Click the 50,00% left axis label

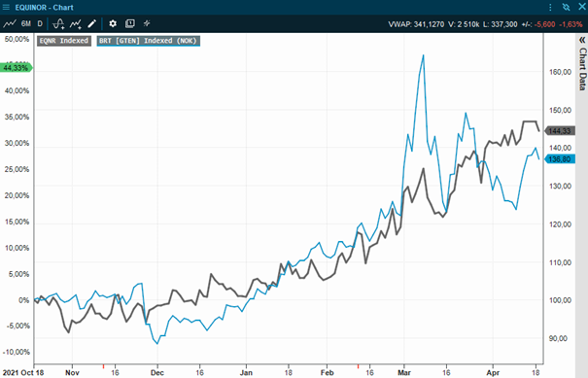17,39
